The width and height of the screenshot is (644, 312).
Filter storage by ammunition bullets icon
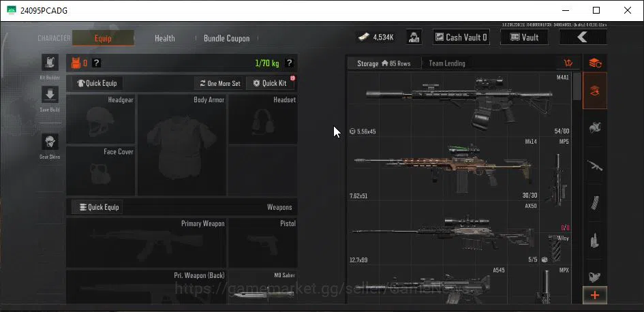click(x=595, y=240)
